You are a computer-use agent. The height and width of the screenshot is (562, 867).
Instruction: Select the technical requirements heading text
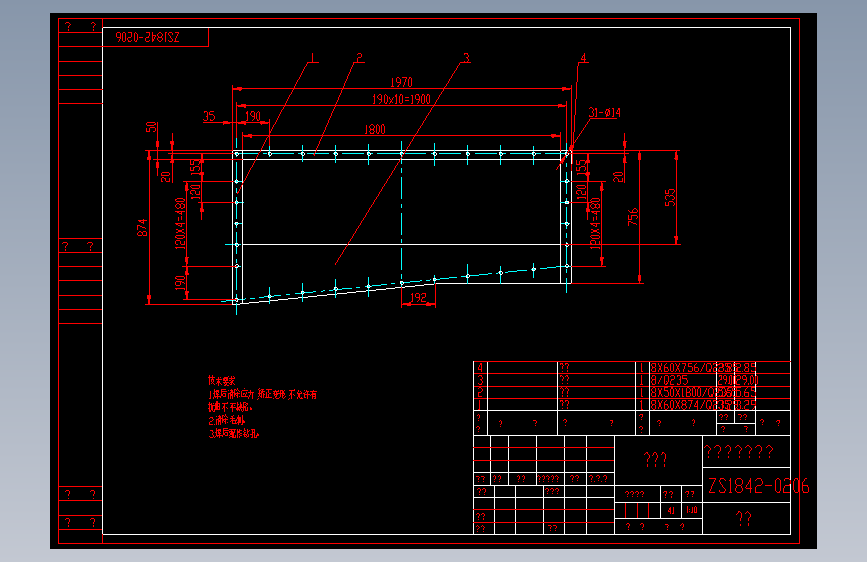point(221,380)
